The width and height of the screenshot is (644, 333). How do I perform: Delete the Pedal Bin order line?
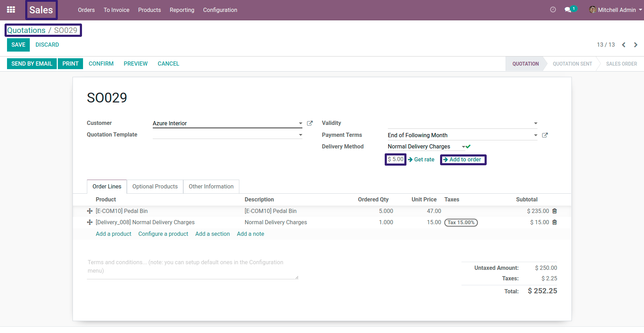pos(555,211)
